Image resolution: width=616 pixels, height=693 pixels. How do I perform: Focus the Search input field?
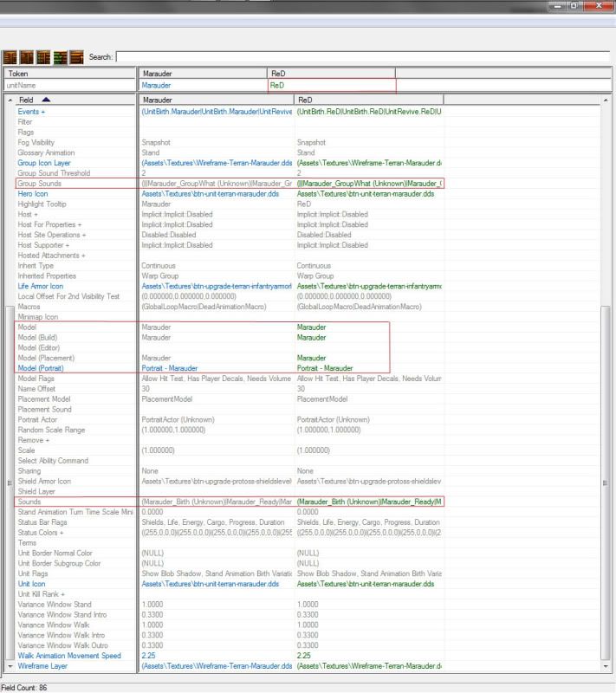(x=363, y=56)
